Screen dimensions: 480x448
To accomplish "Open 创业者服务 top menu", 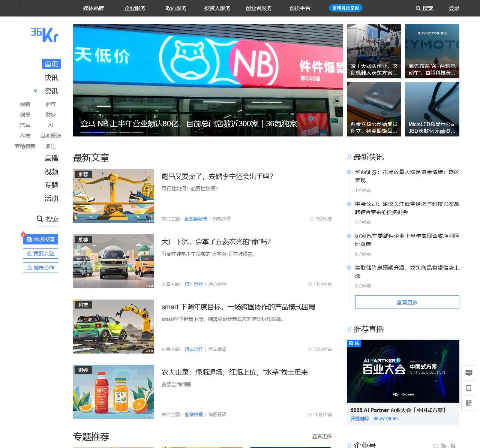I will pyautogui.click(x=259, y=8).
